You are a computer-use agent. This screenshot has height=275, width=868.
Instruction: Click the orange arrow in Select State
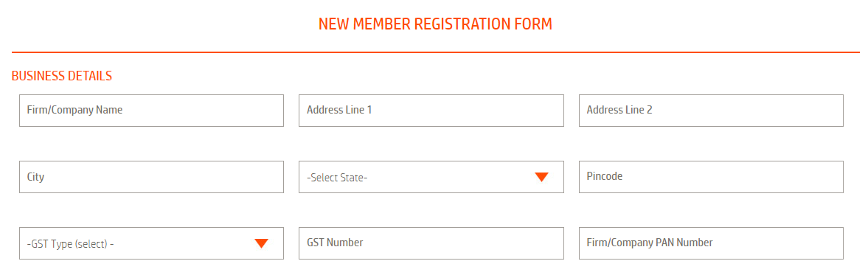(541, 177)
